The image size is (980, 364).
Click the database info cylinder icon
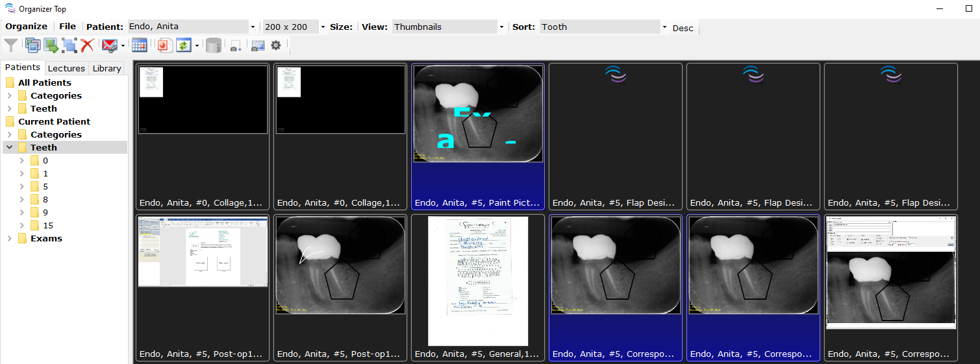point(213,45)
